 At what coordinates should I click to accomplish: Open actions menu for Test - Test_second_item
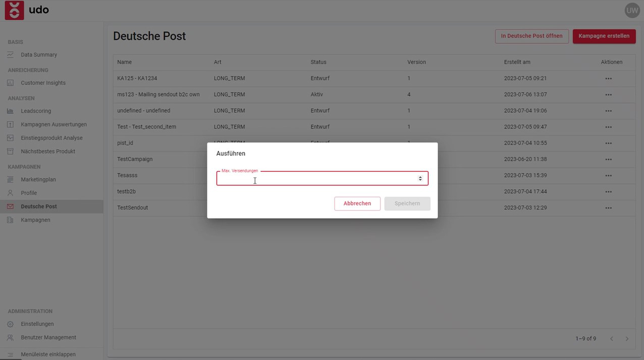608,127
